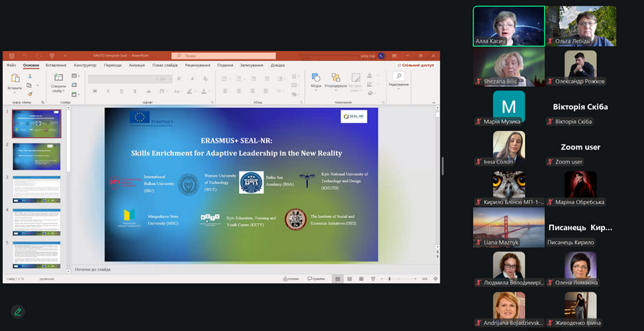This screenshot has height=331, width=644.
Task: Toggle the Notes (Нотатки) pane
Action: pos(292,279)
